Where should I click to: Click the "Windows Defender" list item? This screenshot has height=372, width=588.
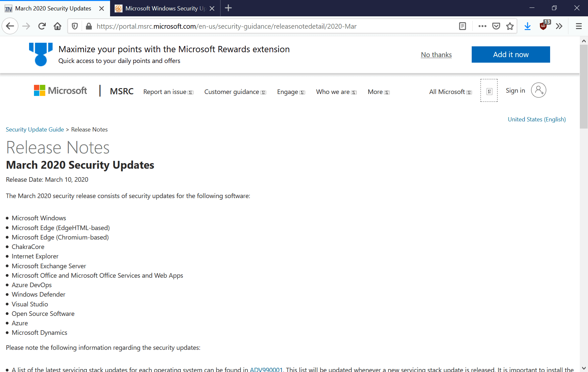[x=39, y=294]
